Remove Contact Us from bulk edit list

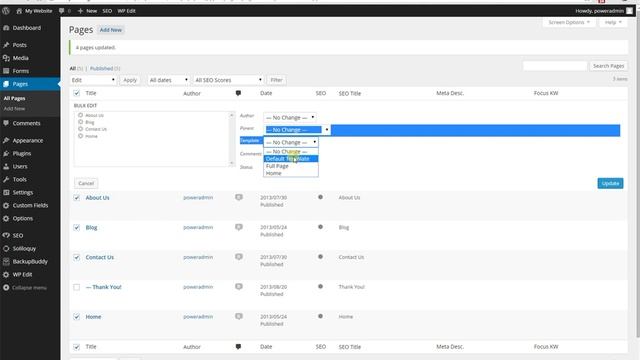pyautogui.click(x=80, y=129)
